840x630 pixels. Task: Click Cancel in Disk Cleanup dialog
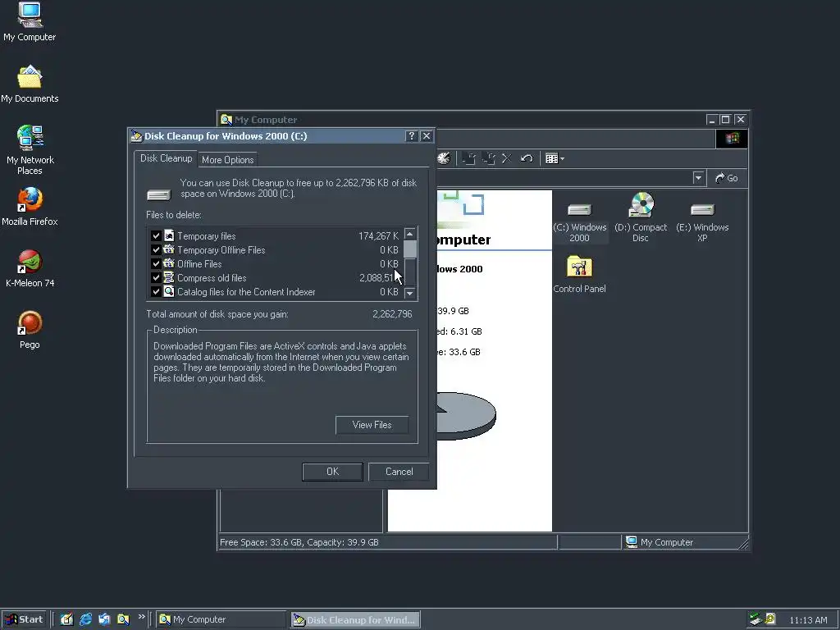399,472
